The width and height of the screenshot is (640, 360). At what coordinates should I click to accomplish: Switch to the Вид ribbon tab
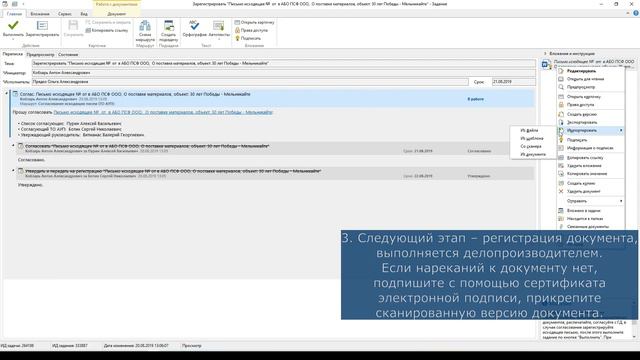pos(84,14)
